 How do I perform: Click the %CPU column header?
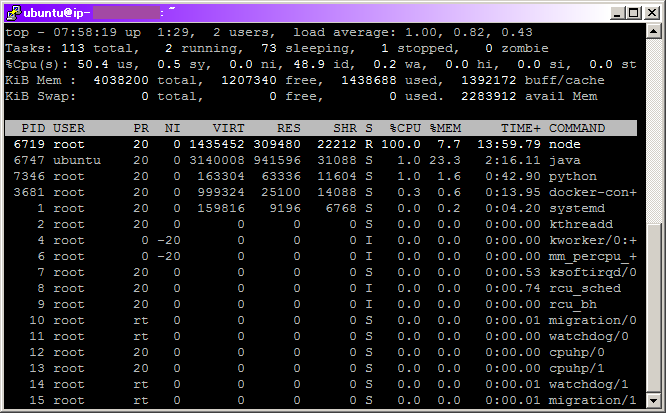coord(403,128)
